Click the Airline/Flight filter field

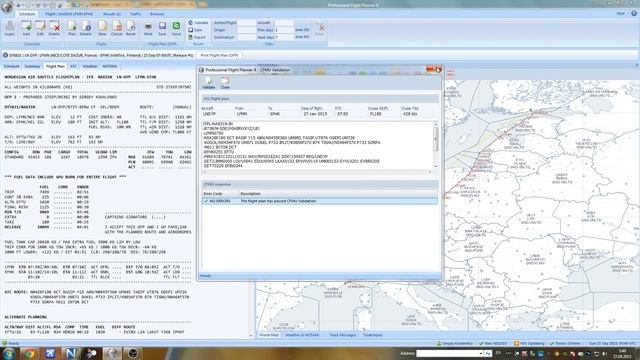point(247,23)
